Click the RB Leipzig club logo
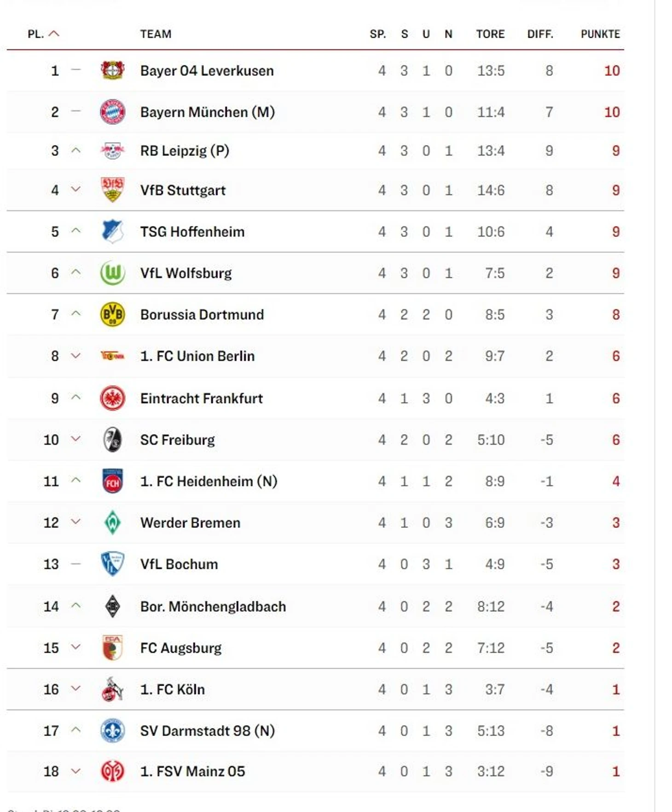The width and height of the screenshot is (672, 812). click(x=112, y=151)
